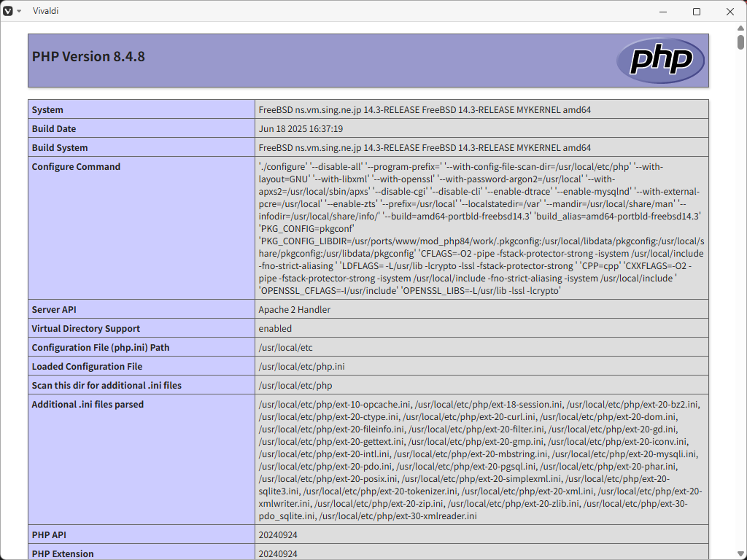Click 'Configuration File (php.ini) Path' label
The height and width of the screenshot is (560, 747).
pyautogui.click(x=101, y=348)
